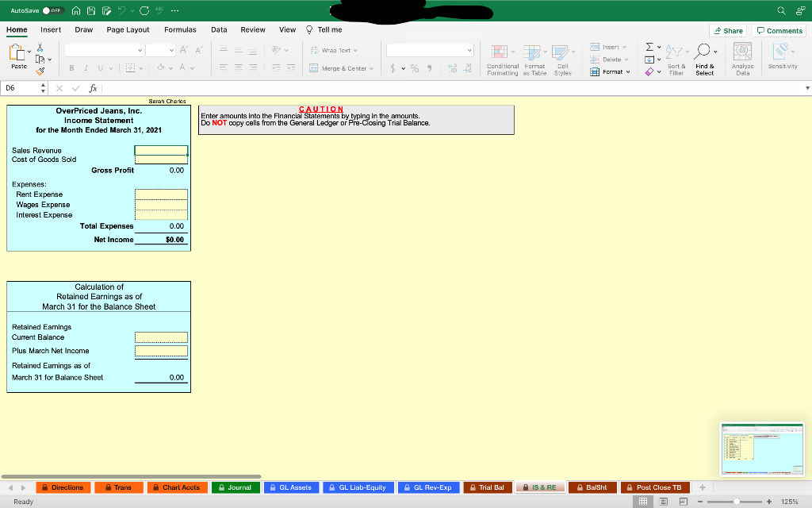Apply Merge & Center to selection
The image size is (812, 508).
(341, 69)
